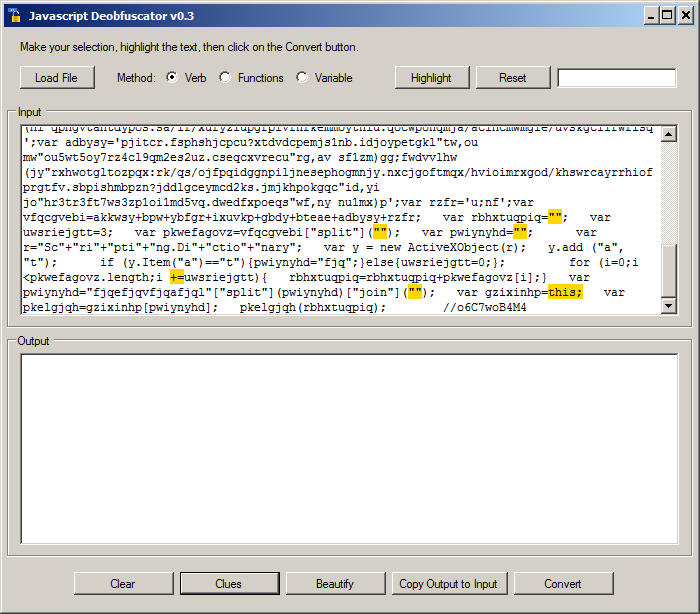The width and height of the screenshot is (700, 614).
Task: Click the Highlight button
Action: coord(432,78)
